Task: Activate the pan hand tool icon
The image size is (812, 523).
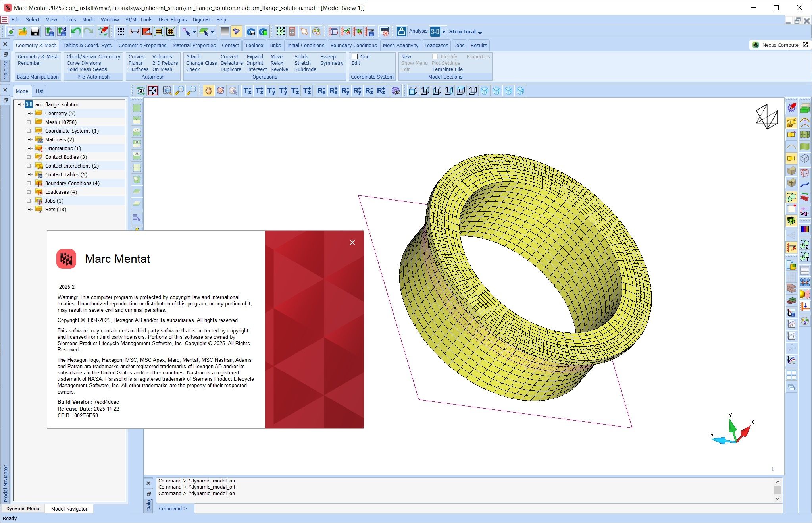Action: pos(208,91)
